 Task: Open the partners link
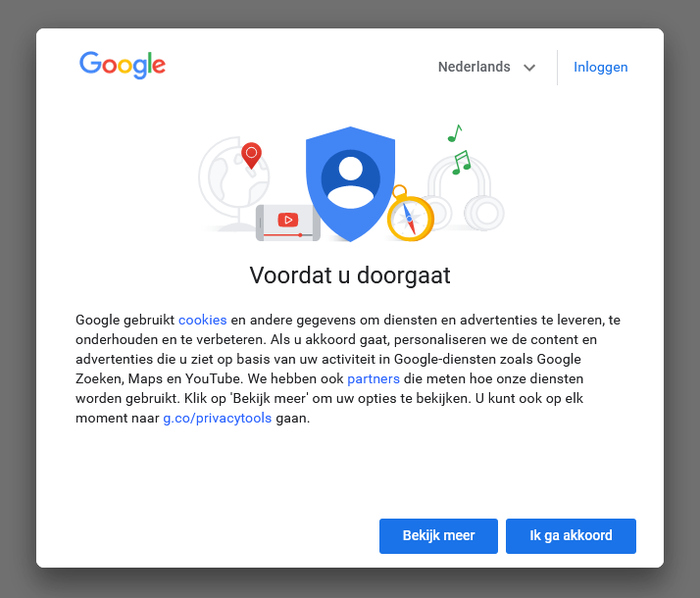(374, 378)
